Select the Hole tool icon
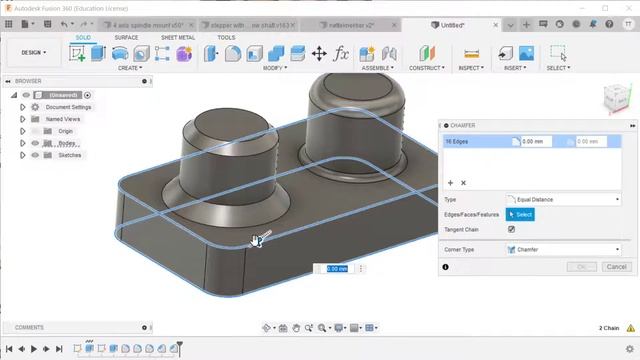 (141, 53)
